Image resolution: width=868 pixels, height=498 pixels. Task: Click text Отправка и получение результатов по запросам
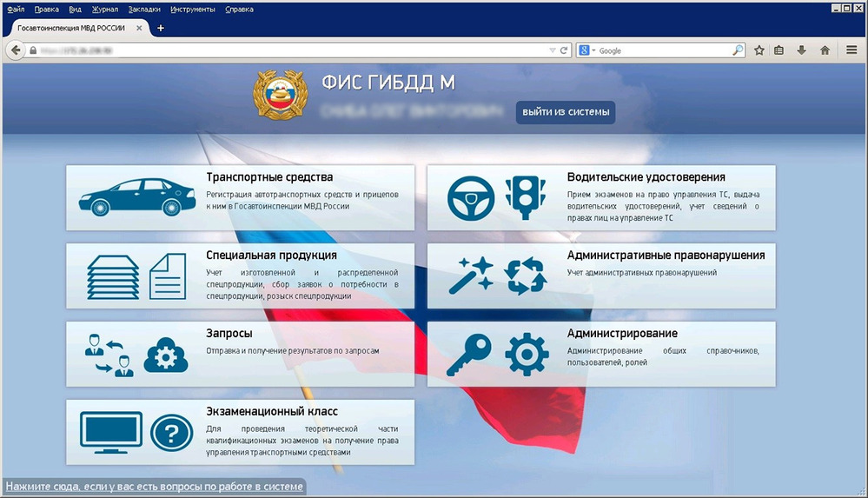point(293,350)
